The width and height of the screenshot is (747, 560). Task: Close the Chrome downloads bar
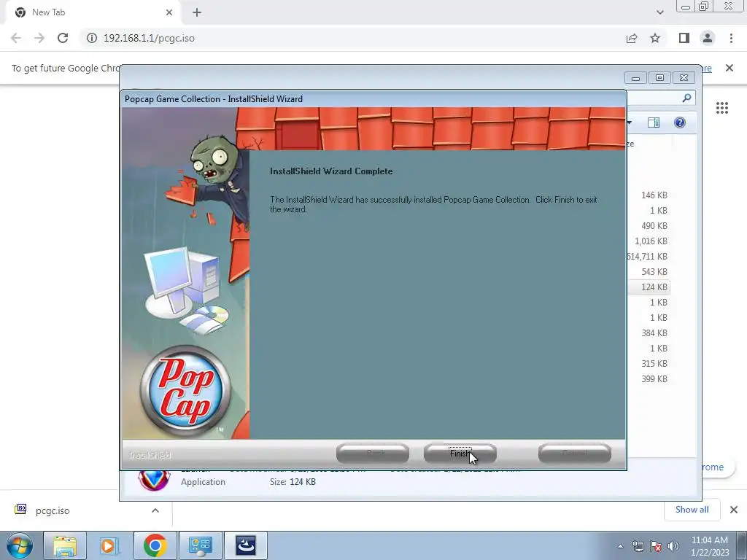tap(734, 510)
